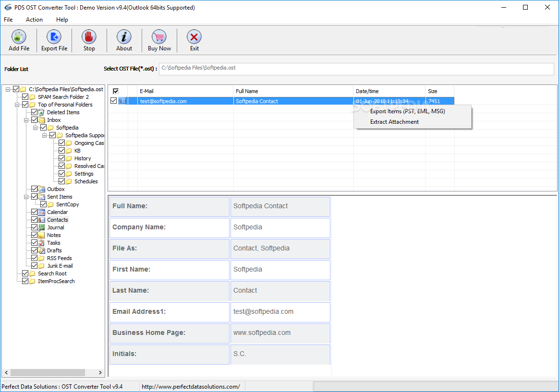Click the Journal book icon

tap(41, 227)
